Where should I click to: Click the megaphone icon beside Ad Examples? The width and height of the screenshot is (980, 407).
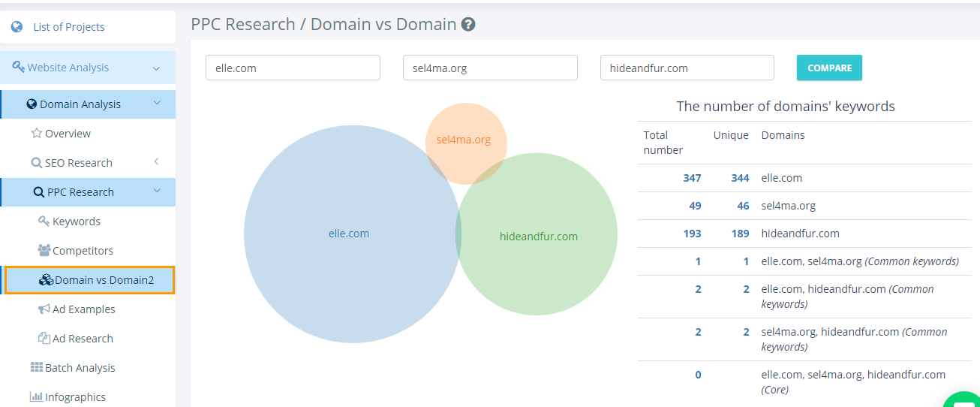(x=44, y=309)
